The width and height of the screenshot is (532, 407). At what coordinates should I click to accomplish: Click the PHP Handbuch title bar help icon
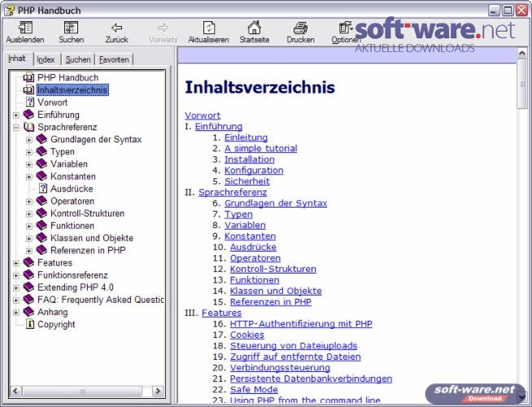9,11
